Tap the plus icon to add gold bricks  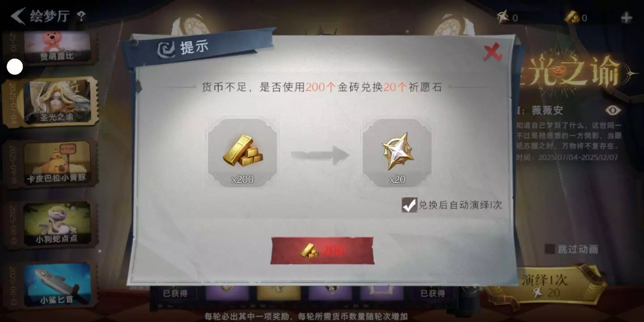(627, 18)
